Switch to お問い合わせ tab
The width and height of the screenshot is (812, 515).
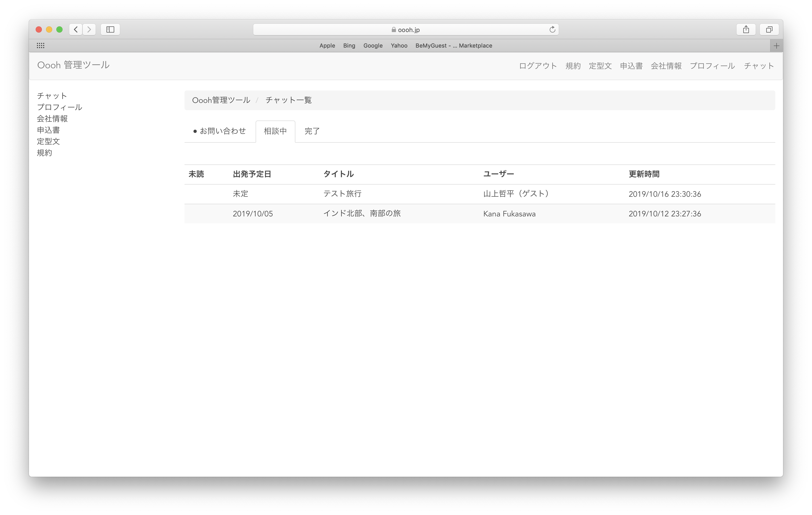click(220, 131)
